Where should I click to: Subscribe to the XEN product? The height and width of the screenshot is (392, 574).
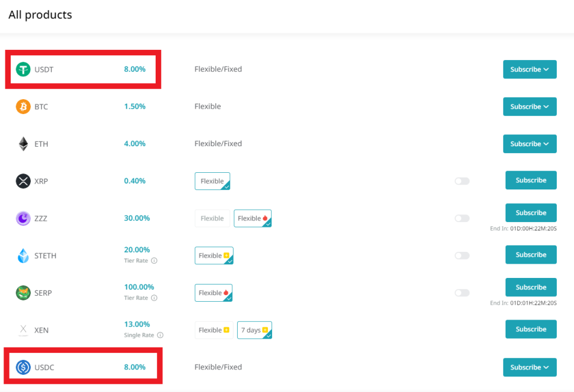pos(531,329)
